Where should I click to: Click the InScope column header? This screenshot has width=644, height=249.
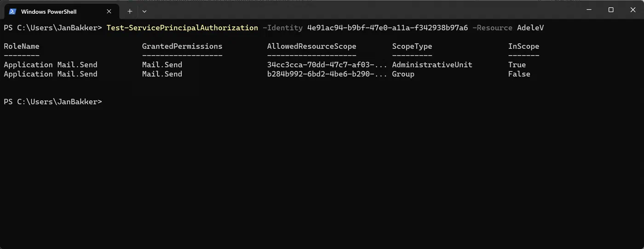click(523, 46)
